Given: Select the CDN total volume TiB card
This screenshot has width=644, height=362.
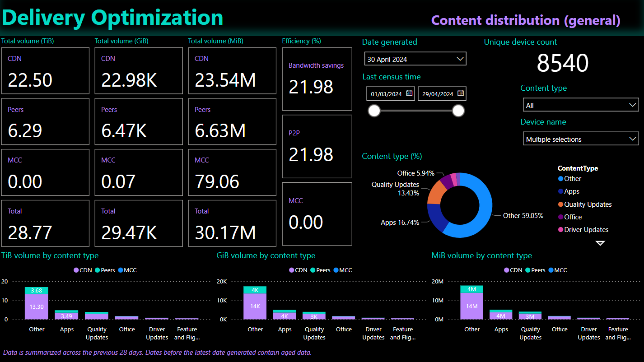Looking at the screenshot, I should 45,71.
